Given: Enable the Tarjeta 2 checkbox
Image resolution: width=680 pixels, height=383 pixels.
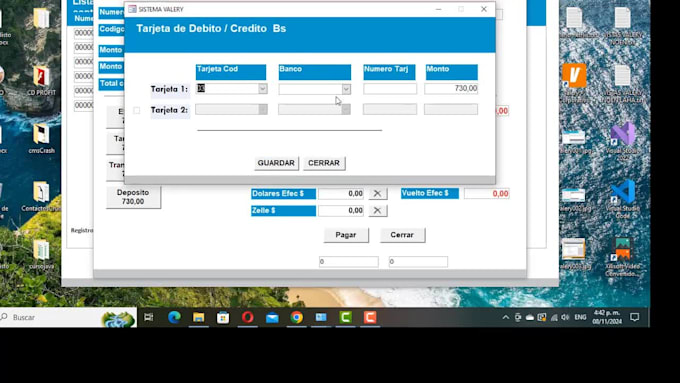Looking at the screenshot, I should (137, 110).
